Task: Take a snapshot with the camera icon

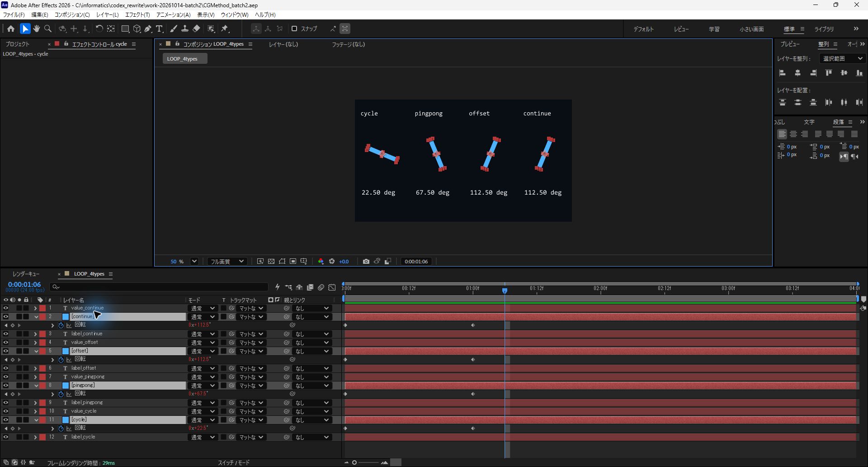Action: 366,262
